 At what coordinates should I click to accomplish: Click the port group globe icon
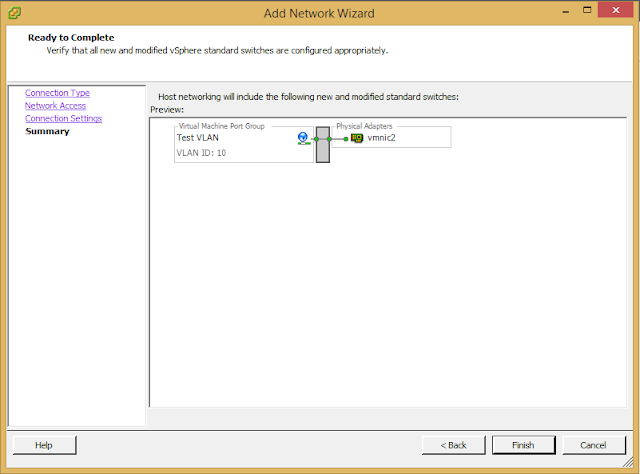point(303,138)
